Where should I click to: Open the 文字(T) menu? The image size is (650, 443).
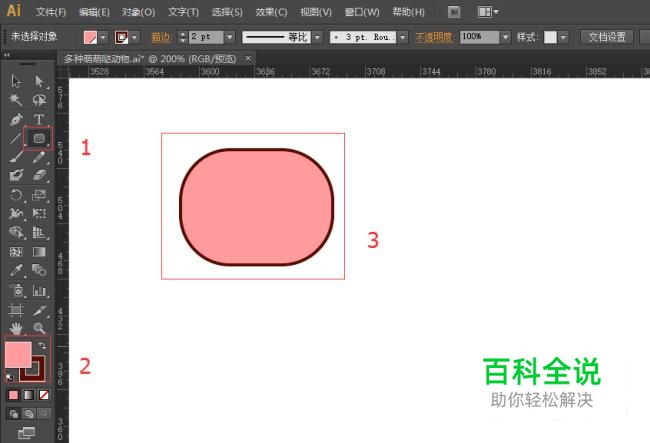tap(183, 12)
